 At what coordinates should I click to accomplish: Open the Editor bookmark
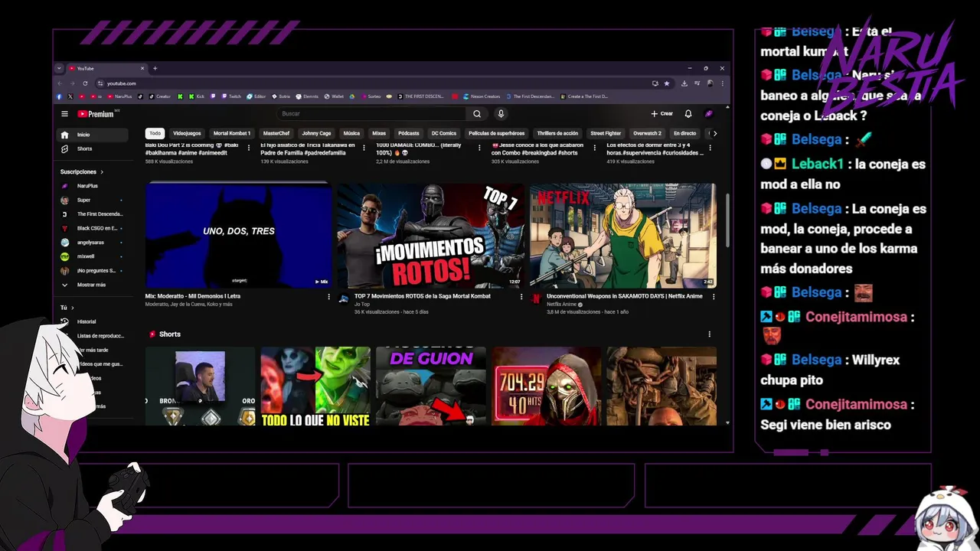pos(256,96)
